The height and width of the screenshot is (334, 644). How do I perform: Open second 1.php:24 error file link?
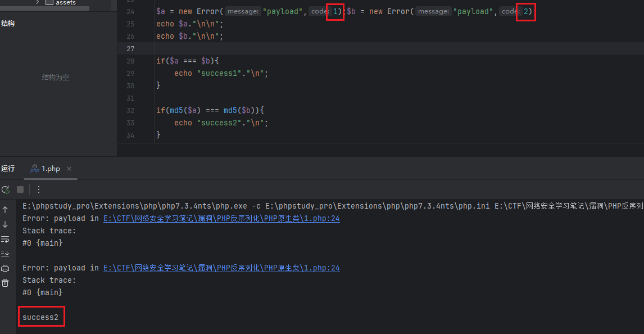[221, 268]
